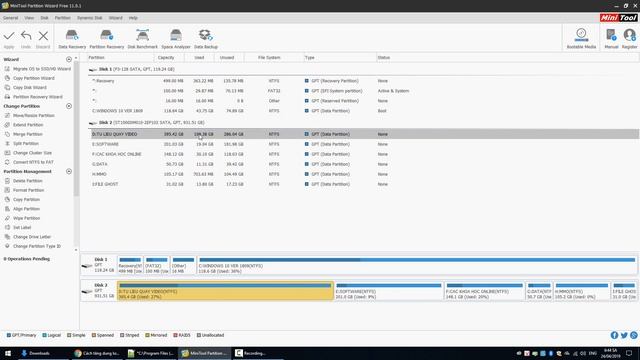
Task: Sort by the File System column header
Action: 269,58
